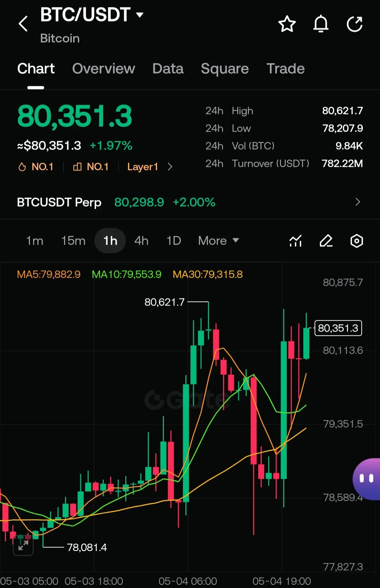Expand the More timeframes dropdown
Viewport: 380px width, 588px height.
(x=218, y=241)
